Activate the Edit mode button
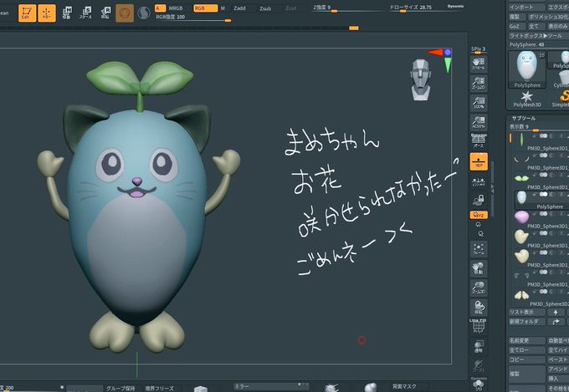Screen dimensions: 569x392 27,13
